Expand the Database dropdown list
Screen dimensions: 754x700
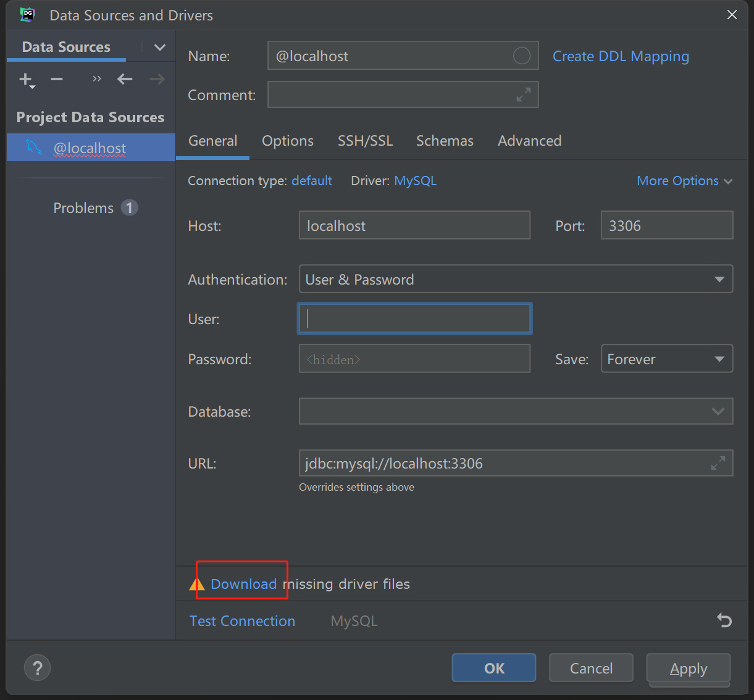point(718,411)
